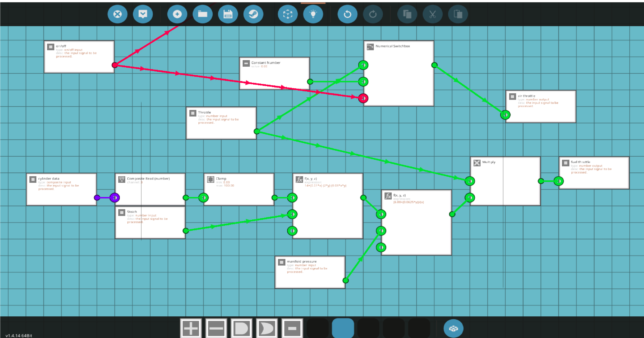Open the load folder icon

click(x=203, y=14)
